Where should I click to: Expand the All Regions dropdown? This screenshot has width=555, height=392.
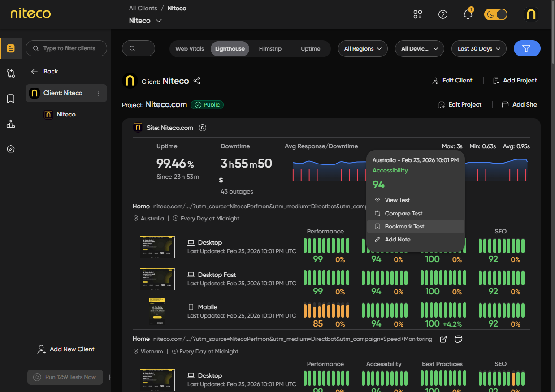point(362,48)
